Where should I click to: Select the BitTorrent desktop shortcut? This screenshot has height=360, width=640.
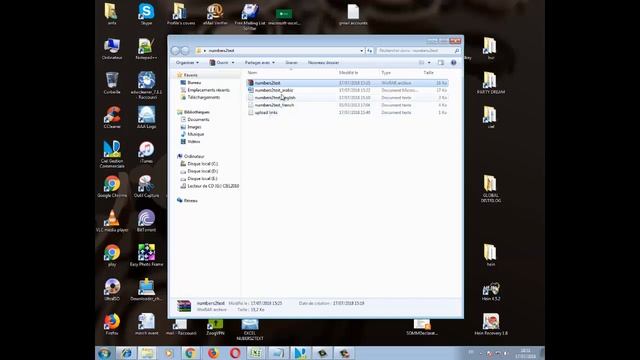click(x=146, y=221)
